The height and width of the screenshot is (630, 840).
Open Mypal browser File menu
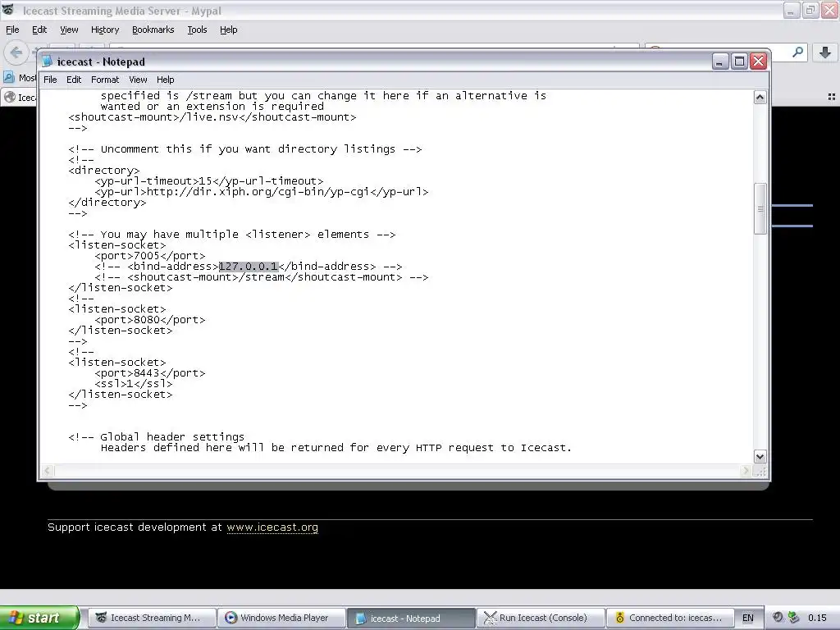(12, 30)
